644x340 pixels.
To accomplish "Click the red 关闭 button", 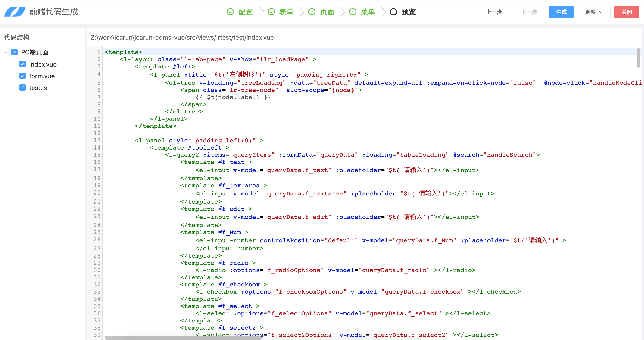I will (x=626, y=12).
